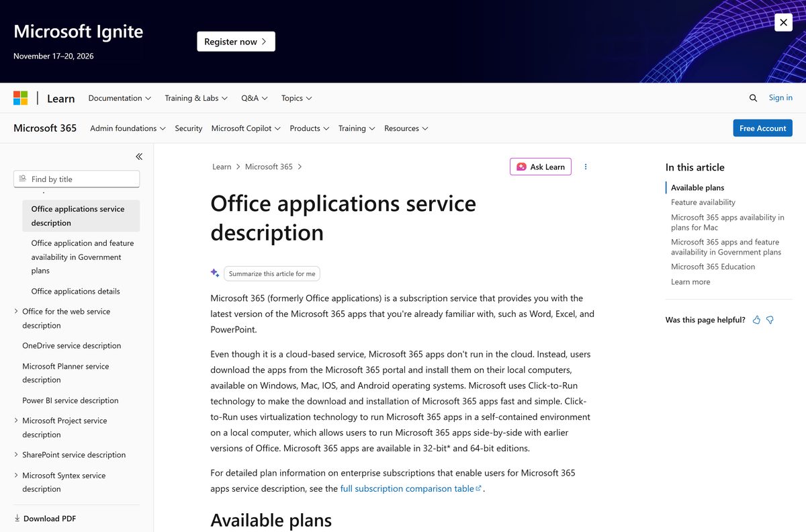The width and height of the screenshot is (806, 532).
Task: Go to Microsoft 365 breadcrumb
Action: 269,167
